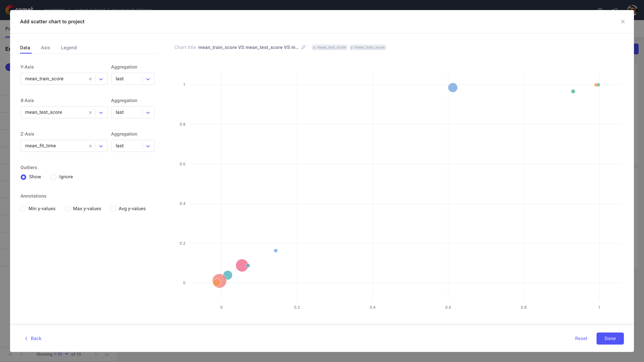The height and width of the screenshot is (362, 644).
Task: Click the y: mean_train_score tag
Action: coord(367,47)
